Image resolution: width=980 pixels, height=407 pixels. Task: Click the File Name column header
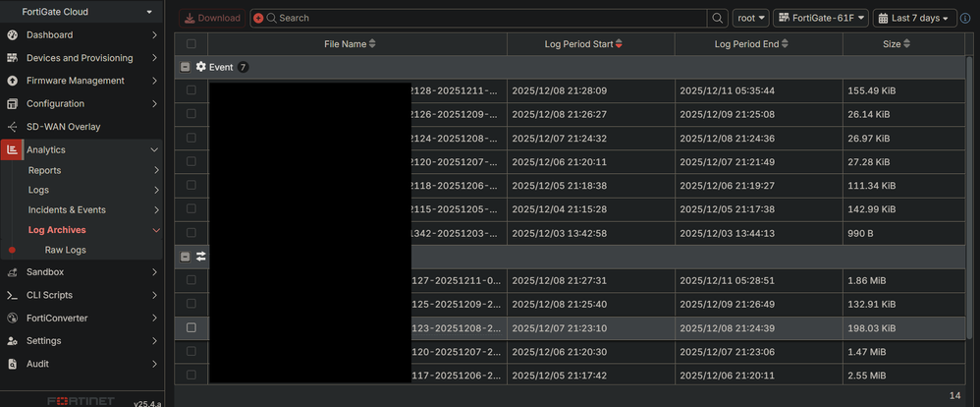pos(357,44)
